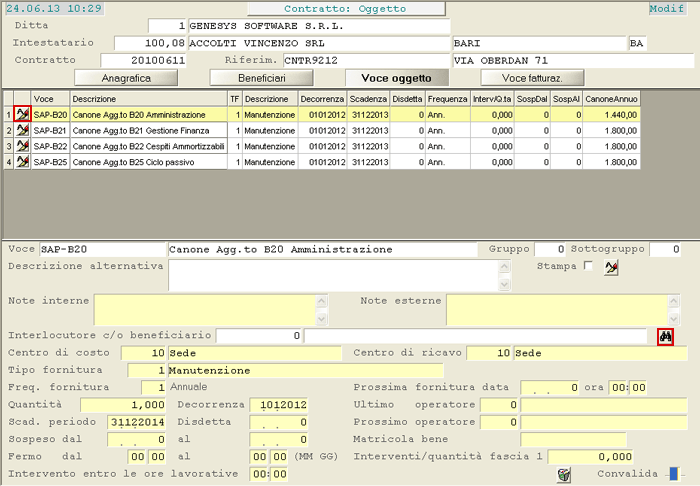Open edit icon on row SAP-B21

tap(22, 130)
